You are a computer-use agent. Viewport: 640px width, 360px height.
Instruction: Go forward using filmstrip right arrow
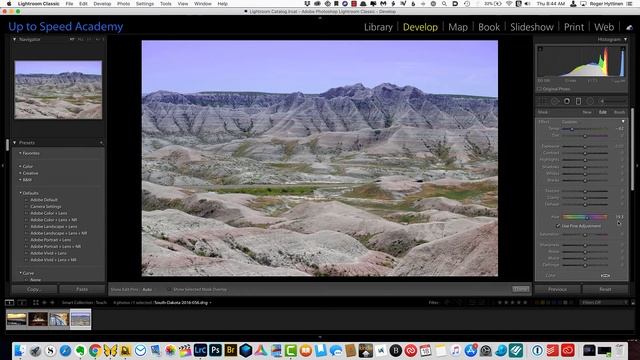pyautogui.click(x=52, y=302)
